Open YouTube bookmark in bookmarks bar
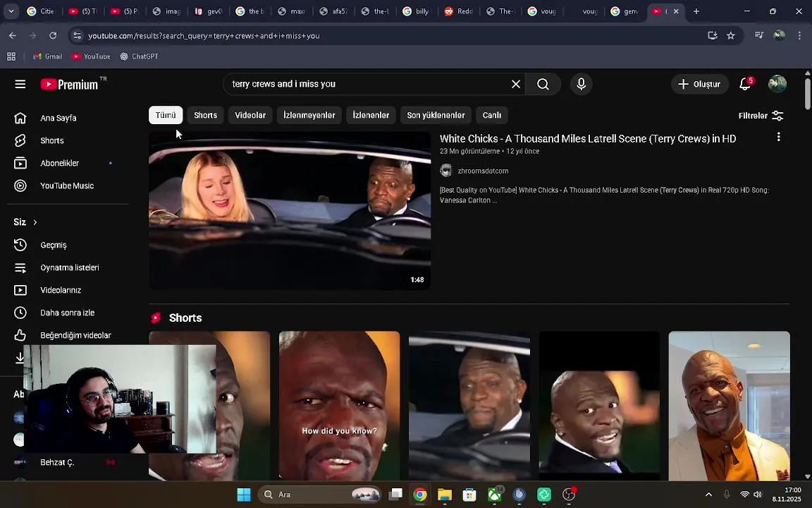The image size is (812, 508). [x=91, y=56]
